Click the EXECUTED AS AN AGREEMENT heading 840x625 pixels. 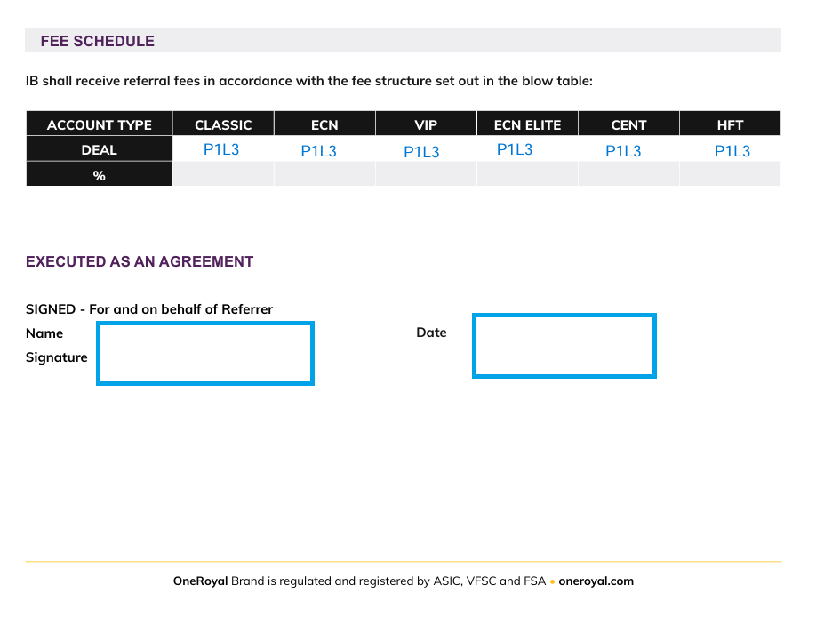pos(140,261)
